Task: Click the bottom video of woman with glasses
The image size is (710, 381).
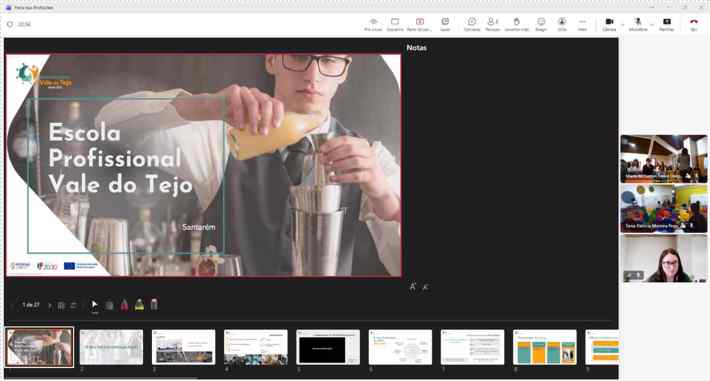Action: pyautogui.click(x=663, y=259)
